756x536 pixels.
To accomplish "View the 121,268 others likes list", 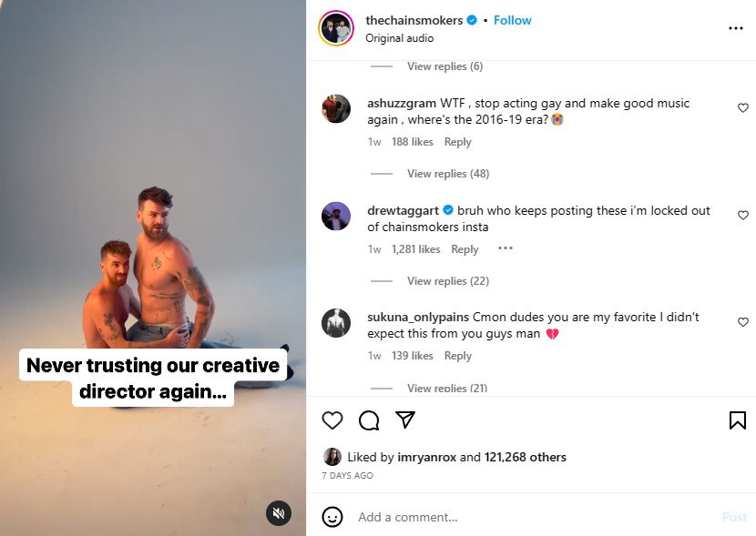I will [526, 457].
